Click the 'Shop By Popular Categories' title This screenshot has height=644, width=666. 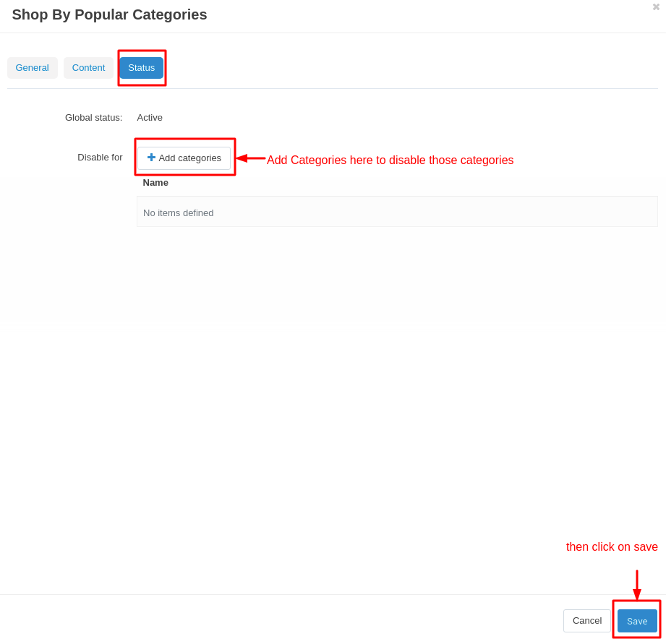tap(110, 14)
